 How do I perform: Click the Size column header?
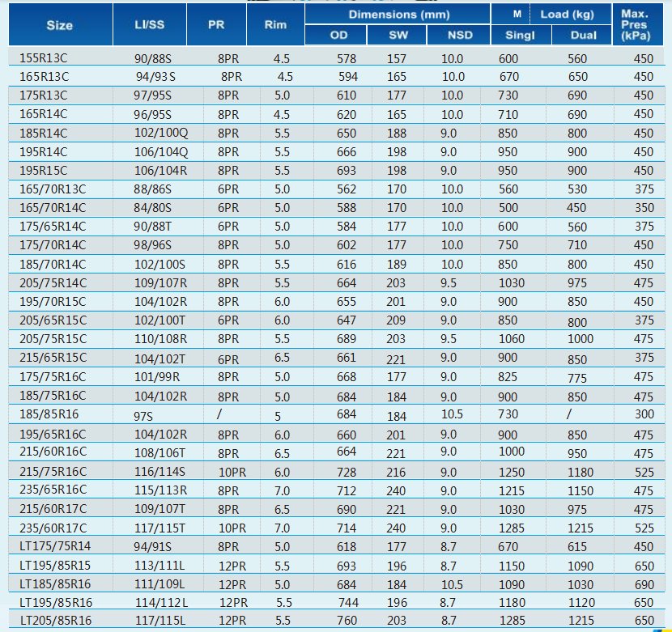pyautogui.click(x=59, y=25)
